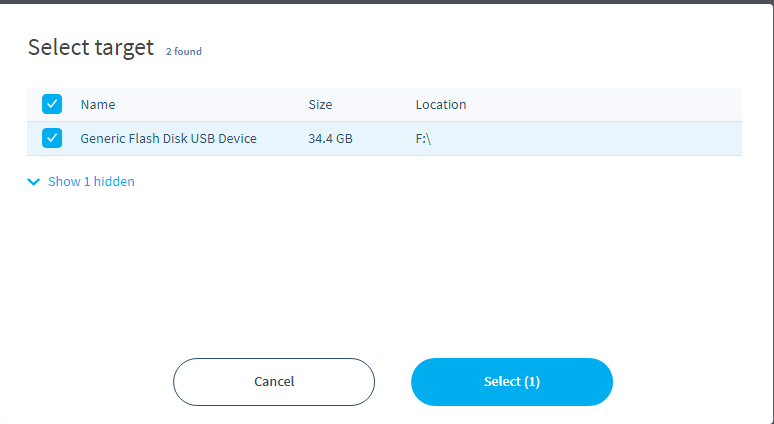Sort by the Name column header
Screen dimensions: 774x424
(98, 105)
